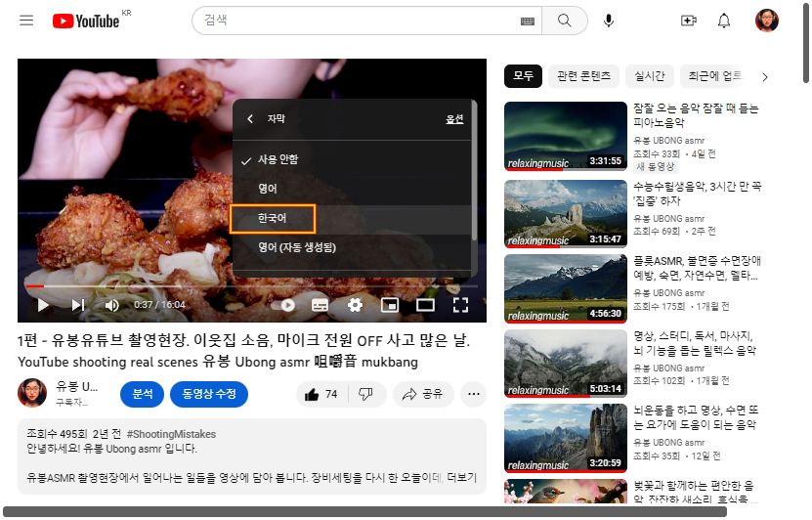
Task: Click the 새 동영상 badge
Action: [656, 167]
